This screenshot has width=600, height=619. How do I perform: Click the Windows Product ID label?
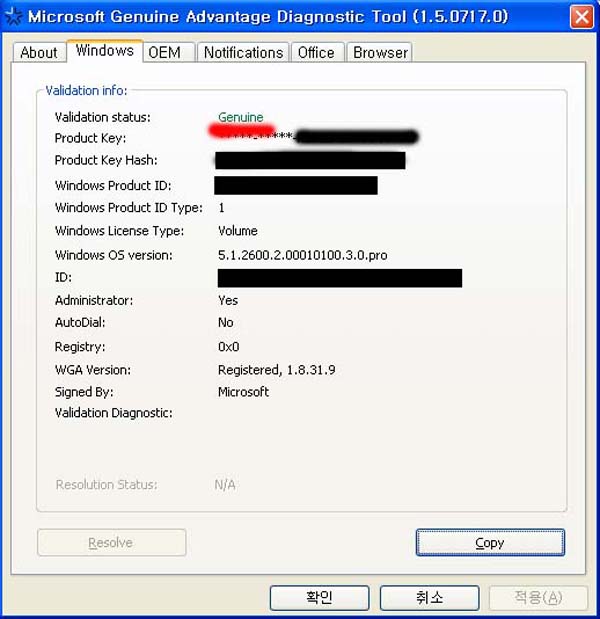tap(113, 186)
